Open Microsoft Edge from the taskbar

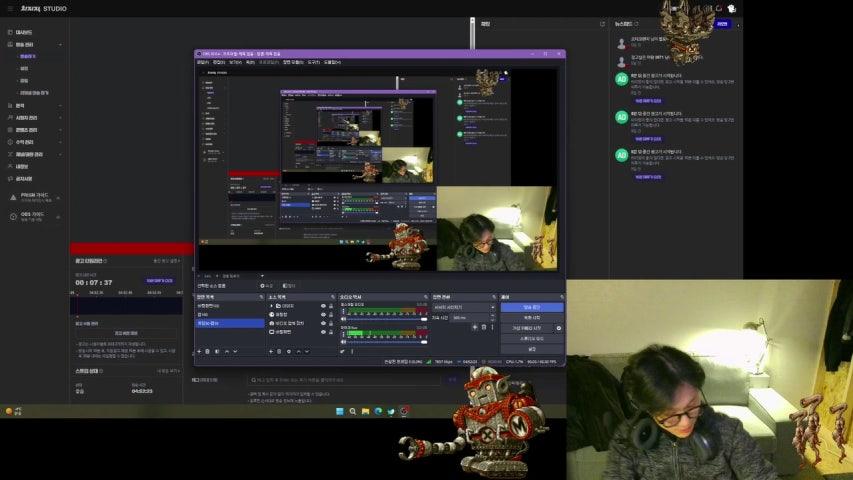pos(378,411)
